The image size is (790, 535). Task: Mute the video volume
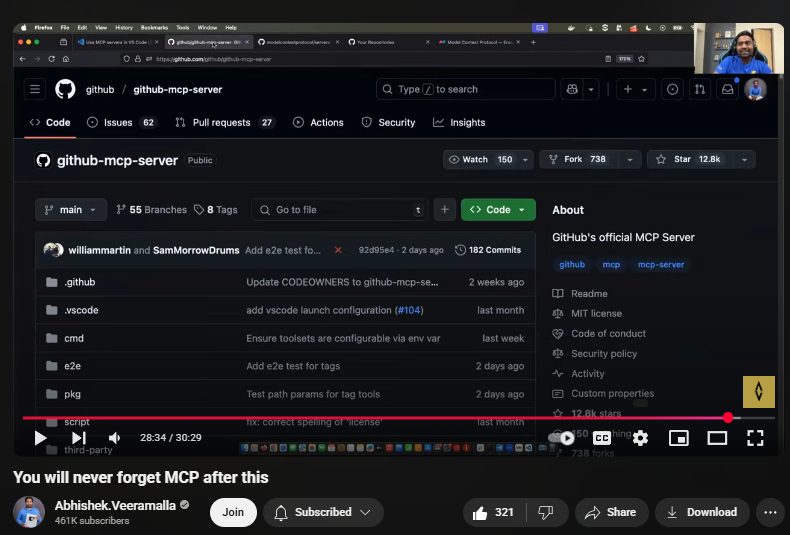[114, 438]
